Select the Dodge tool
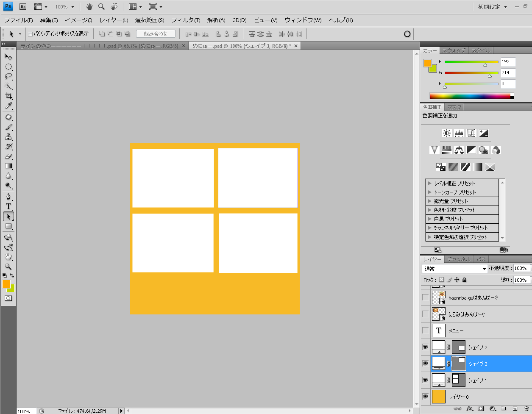This screenshot has height=414, width=532. (8, 186)
